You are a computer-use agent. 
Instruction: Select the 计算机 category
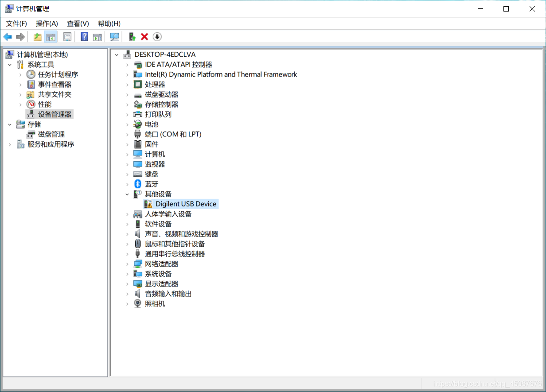(155, 154)
